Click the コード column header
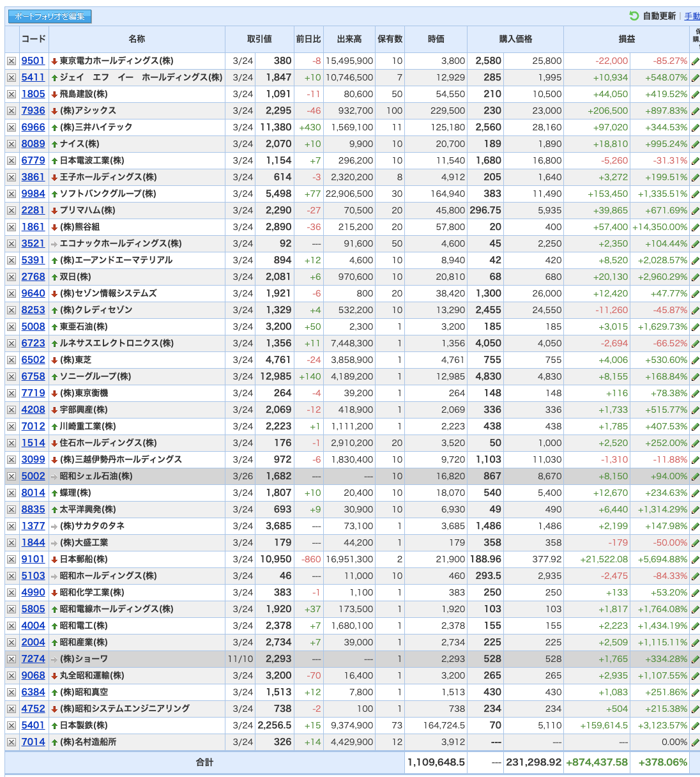Image resolution: width=700 pixels, height=777 pixels. click(34, 39)
